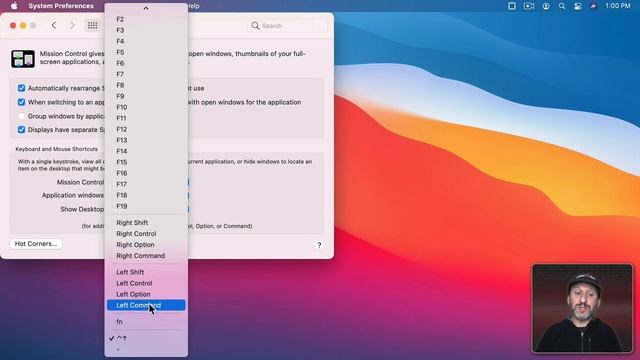This screenshot has width=640, height=360.
Task: Open Hot Corners settings
Action: (x=36, y=244)
